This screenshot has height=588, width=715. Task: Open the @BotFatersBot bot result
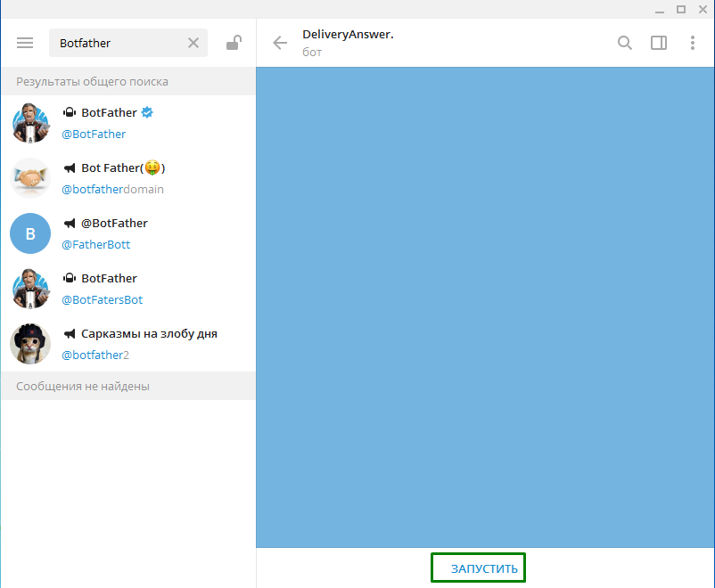128,289
